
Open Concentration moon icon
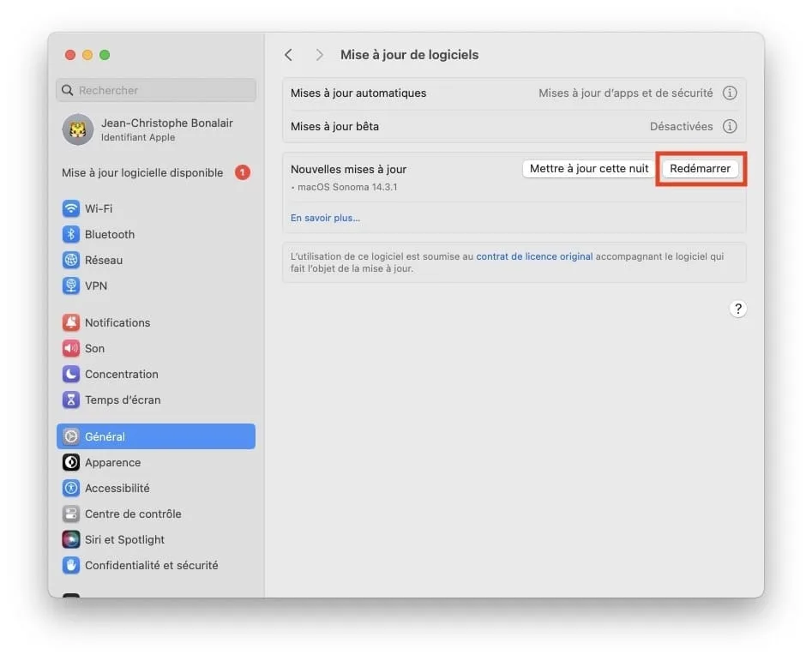click(71, 374)
